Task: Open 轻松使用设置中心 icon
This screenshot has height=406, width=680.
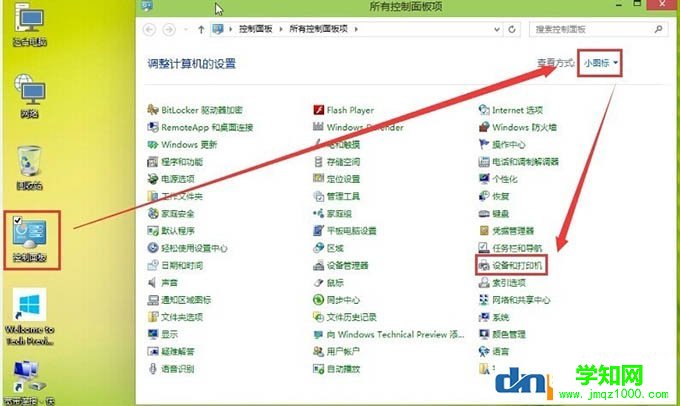Action: tap(152, 248)
